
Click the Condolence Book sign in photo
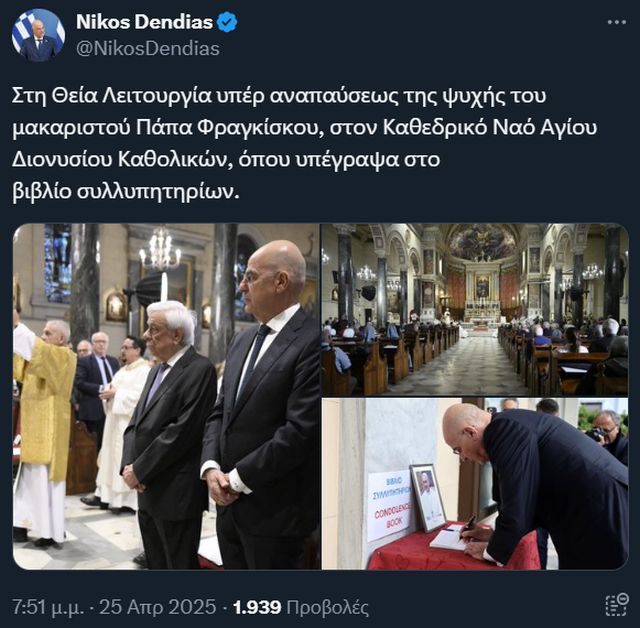pyautogui.click(x=389, y=505)
